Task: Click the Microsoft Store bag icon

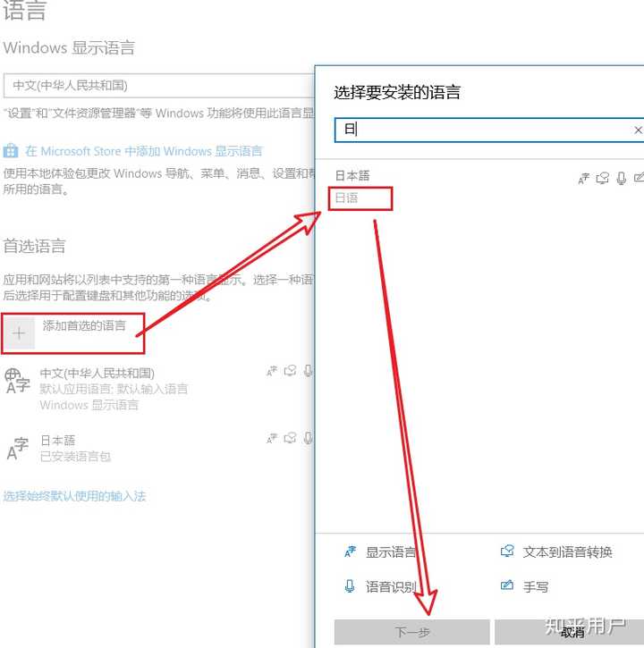Action: click(x=11, y=151)
